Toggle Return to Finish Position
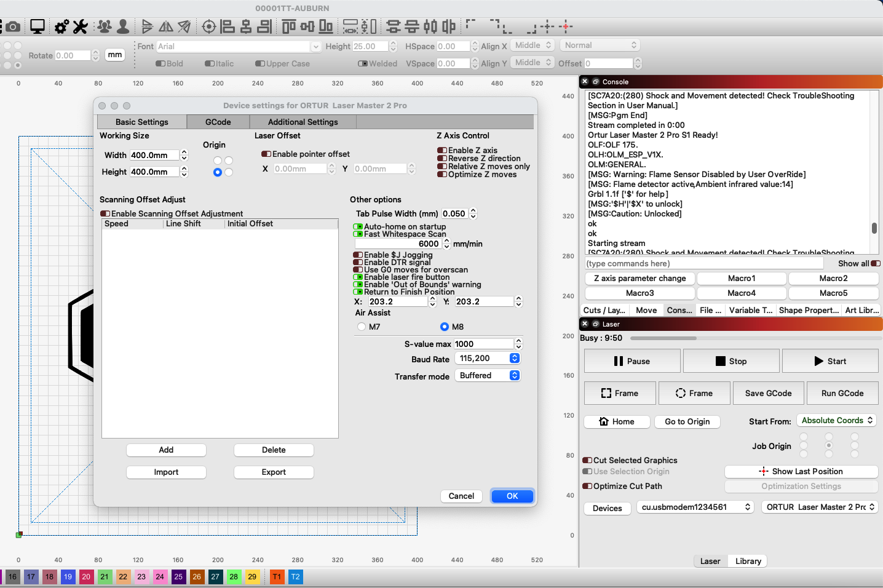 pos(358,292)
